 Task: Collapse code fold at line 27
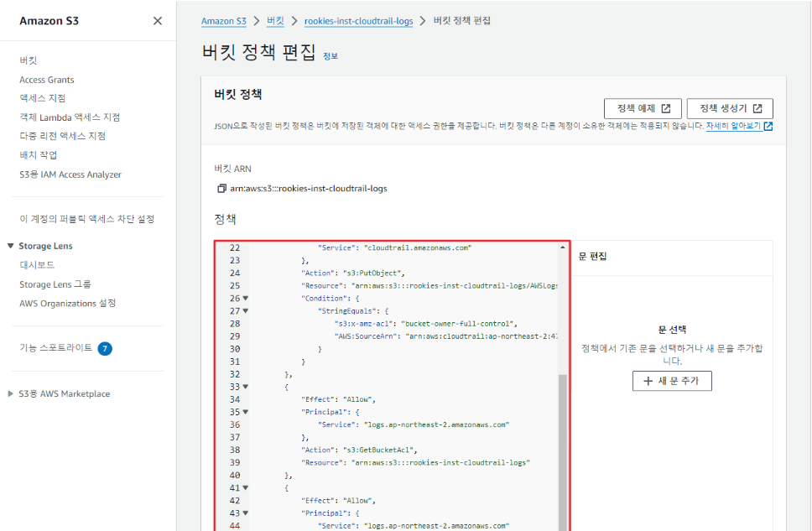pos(246,311)
